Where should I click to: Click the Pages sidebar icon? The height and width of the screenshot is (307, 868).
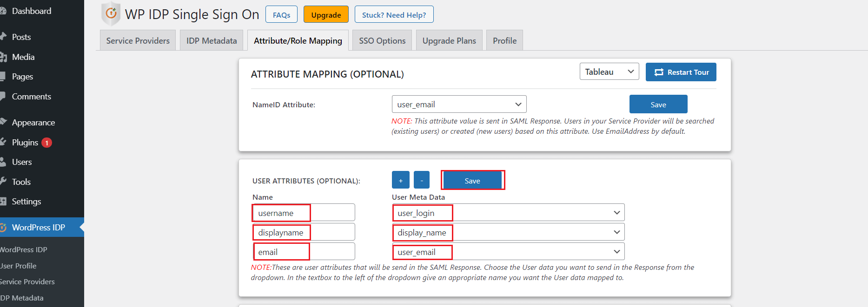pyautogui.click(x=3, y=77)
